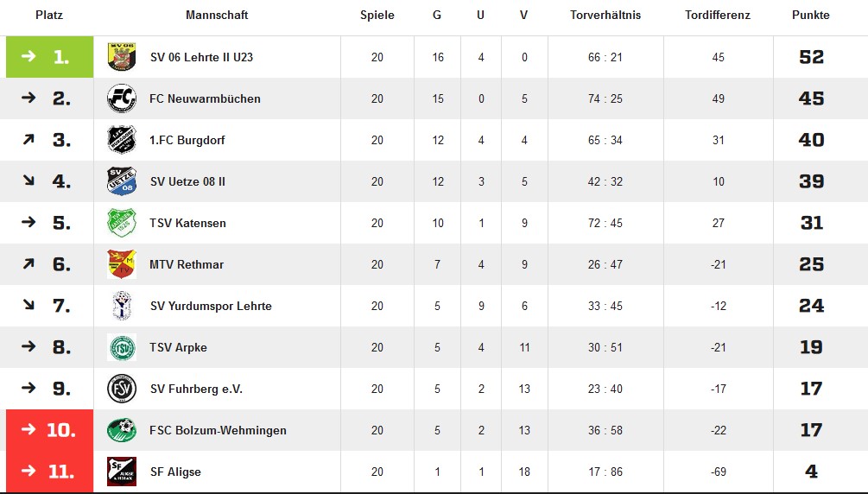The image size is (868, 494).
Task: Sort table by Punkte column header
Action: coord(810,16)
